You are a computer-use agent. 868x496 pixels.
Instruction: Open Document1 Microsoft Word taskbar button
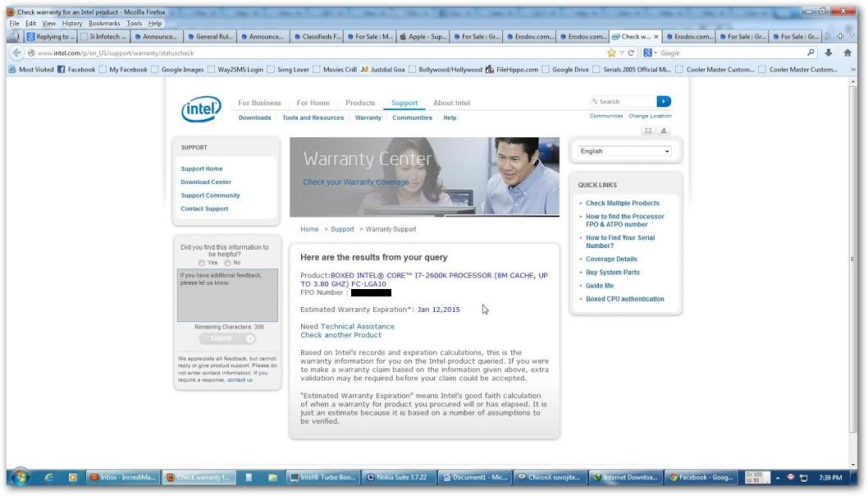(x=474, y=477)
